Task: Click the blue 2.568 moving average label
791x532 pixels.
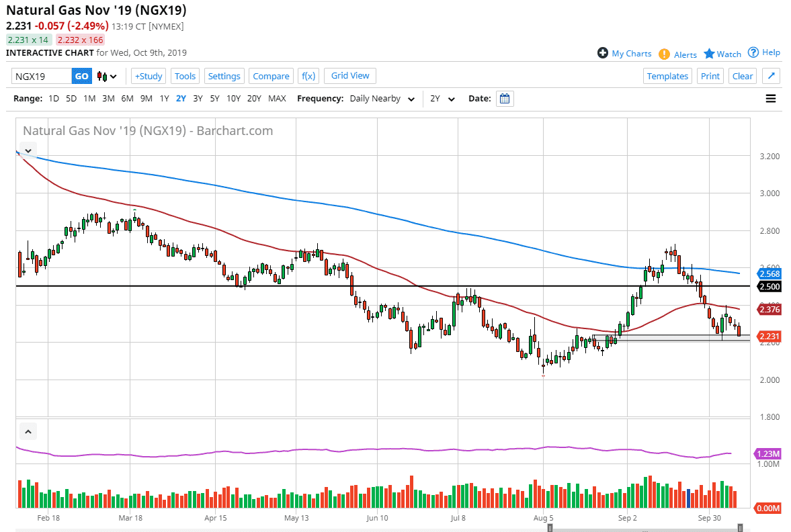Action: pyautogui.click(x=769, y=274)
